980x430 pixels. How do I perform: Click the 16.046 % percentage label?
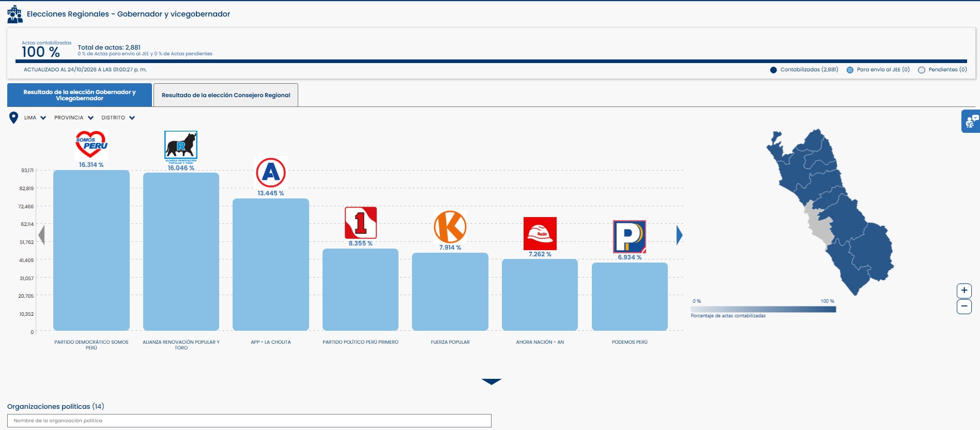click(181, 168)
